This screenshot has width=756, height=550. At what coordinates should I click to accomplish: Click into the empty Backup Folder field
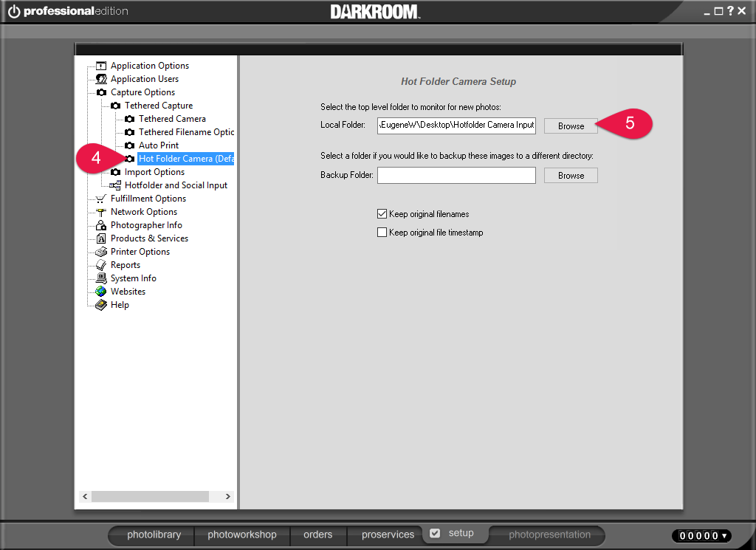pos(456,175)
